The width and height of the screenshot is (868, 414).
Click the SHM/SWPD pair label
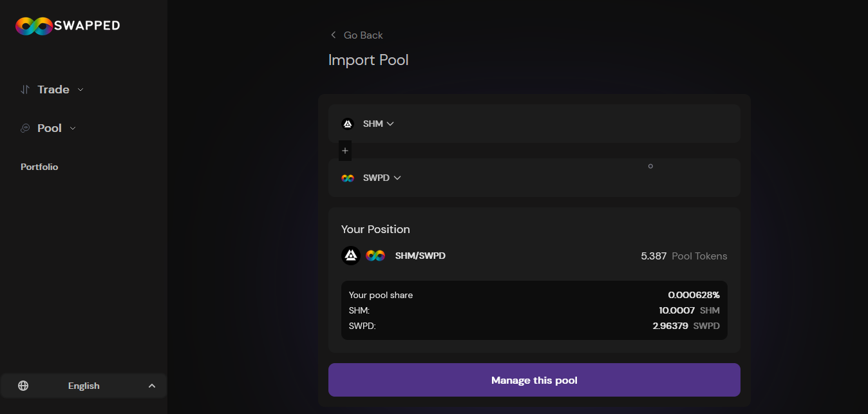(x=420, y=256)
